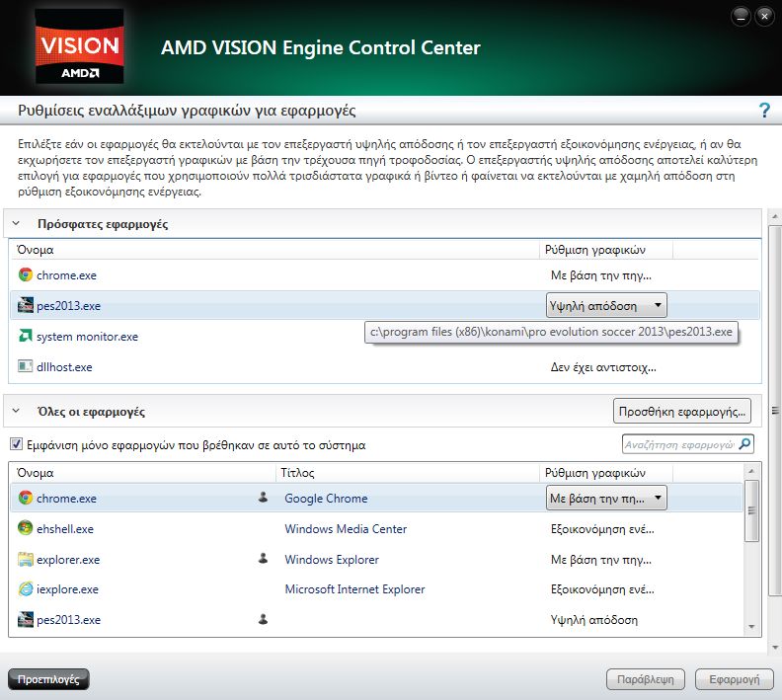Toggle the 'Εμφάνιση μόνο εφαρμογών' checkbox
782x700 pixels.
16,443
